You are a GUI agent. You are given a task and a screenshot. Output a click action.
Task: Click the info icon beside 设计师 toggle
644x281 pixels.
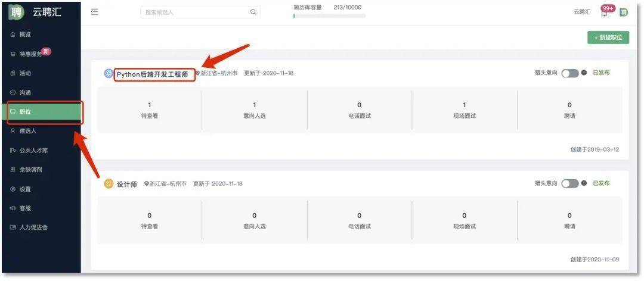click(584, 183)
